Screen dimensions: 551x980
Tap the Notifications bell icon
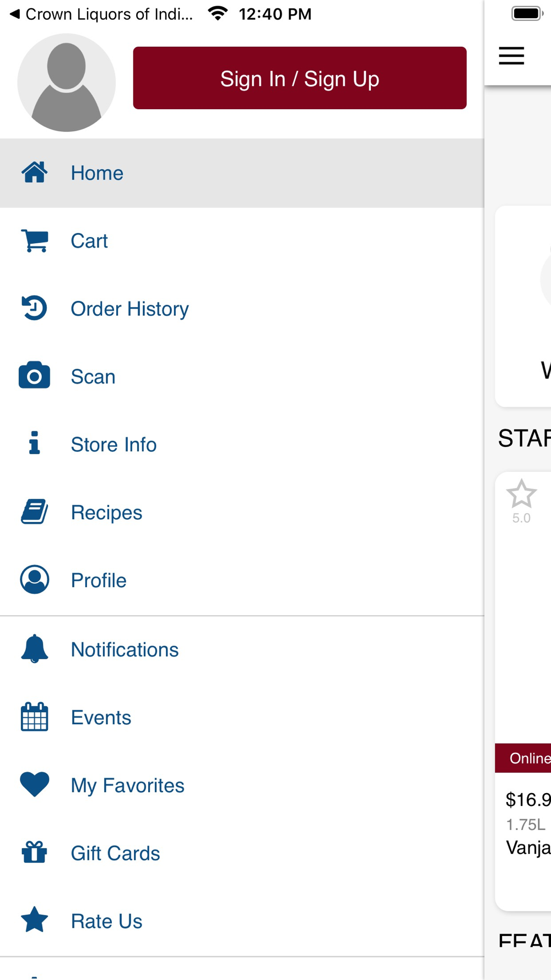34,649
